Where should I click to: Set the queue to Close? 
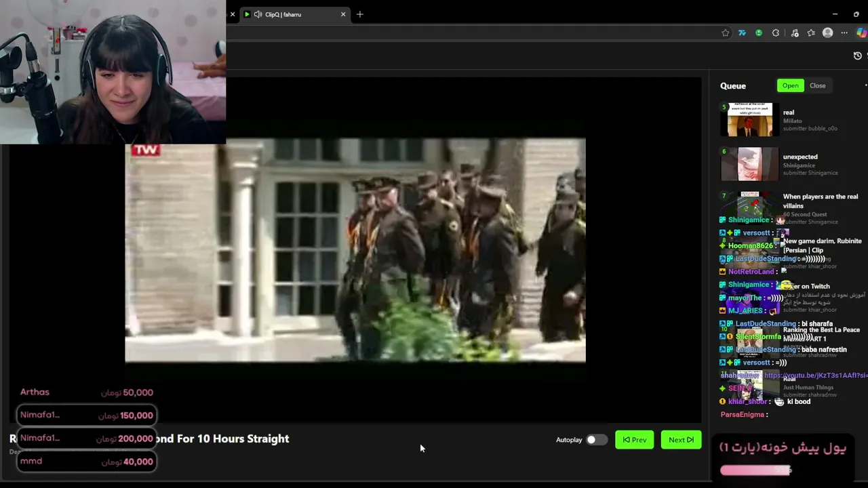pos(817,85)
